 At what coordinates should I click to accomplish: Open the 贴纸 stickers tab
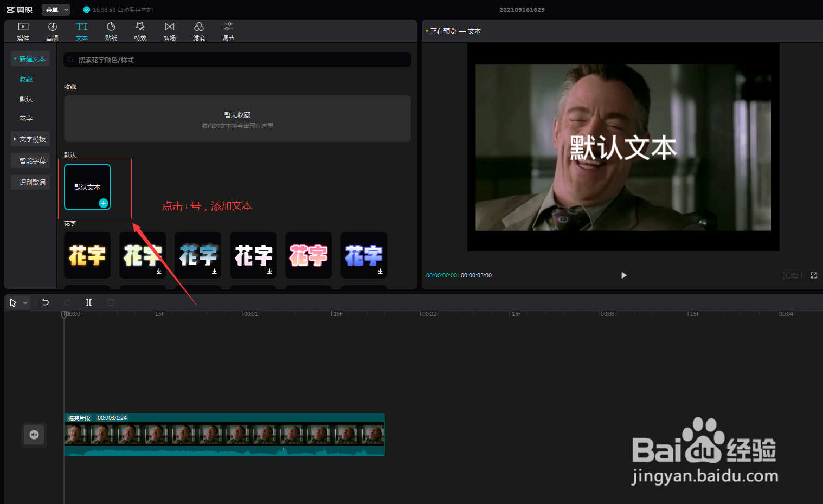111,31
